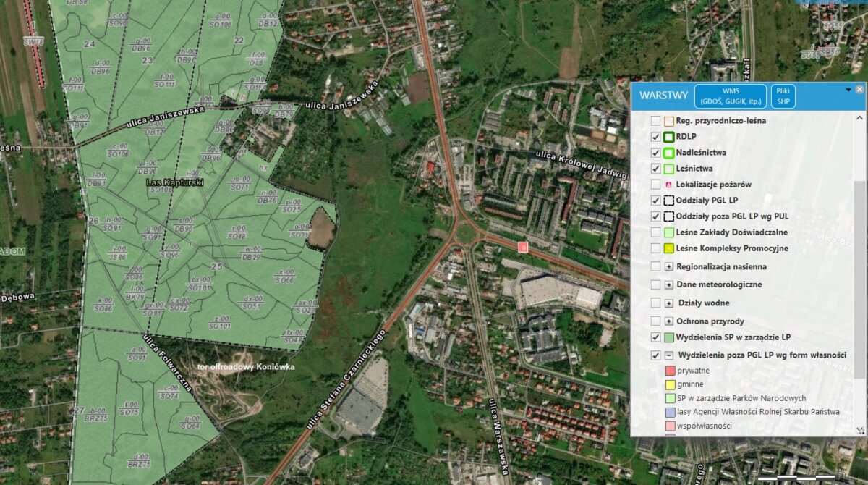Click forest division number 25 on the map
This screenshot has width=868, height=485.
[x=216, y=267]
